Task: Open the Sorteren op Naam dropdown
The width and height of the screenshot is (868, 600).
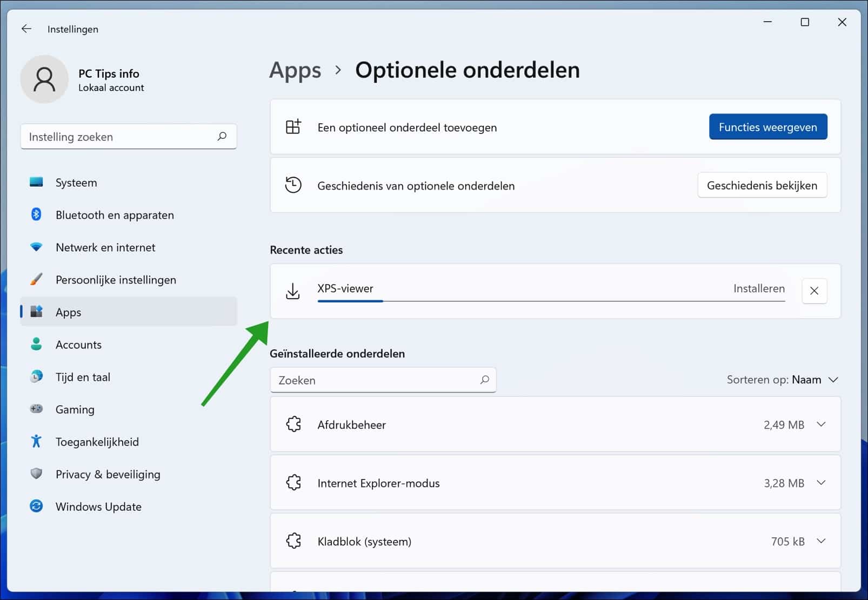Action: point(783,380)
